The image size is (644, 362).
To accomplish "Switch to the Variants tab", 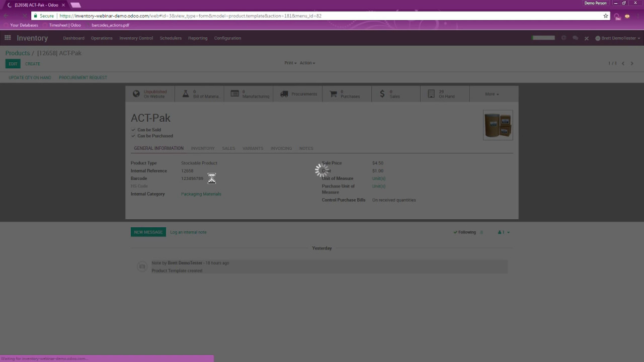I will coord(253,148).
